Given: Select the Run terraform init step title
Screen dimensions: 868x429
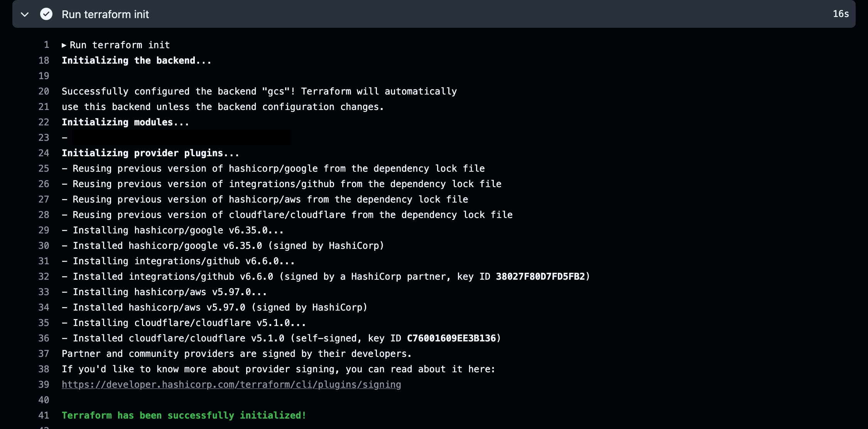Looking at the screenshot, I should 105,14.
